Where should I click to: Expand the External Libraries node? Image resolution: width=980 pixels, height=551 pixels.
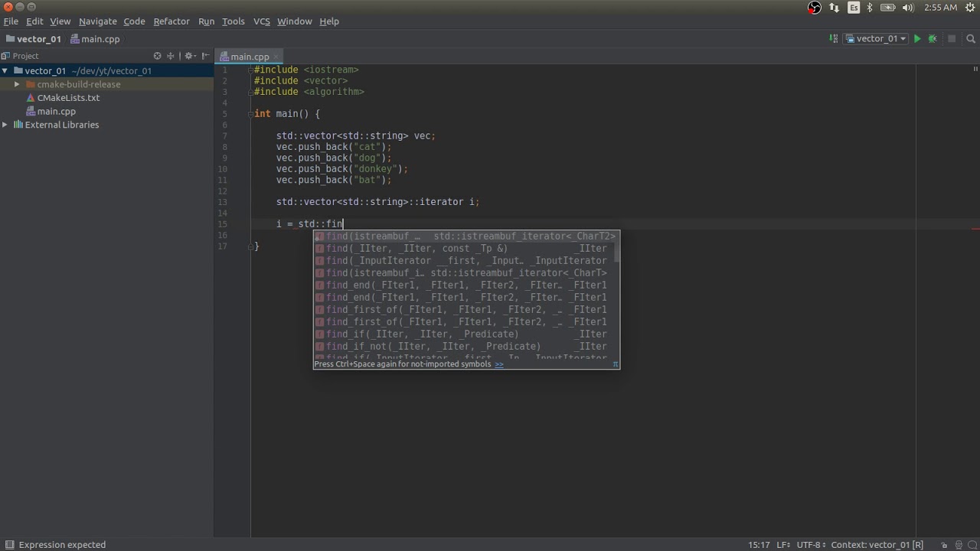tap(5, 124)
